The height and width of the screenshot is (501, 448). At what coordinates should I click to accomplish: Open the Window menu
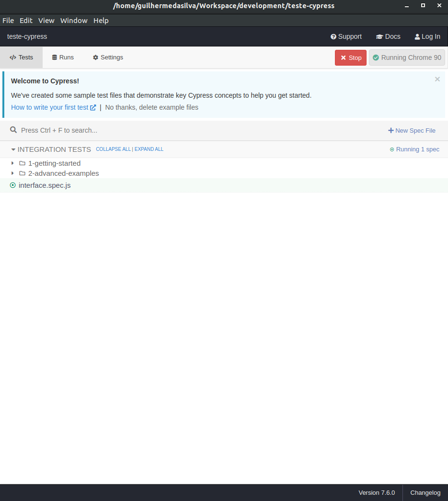tap(74, 21)
